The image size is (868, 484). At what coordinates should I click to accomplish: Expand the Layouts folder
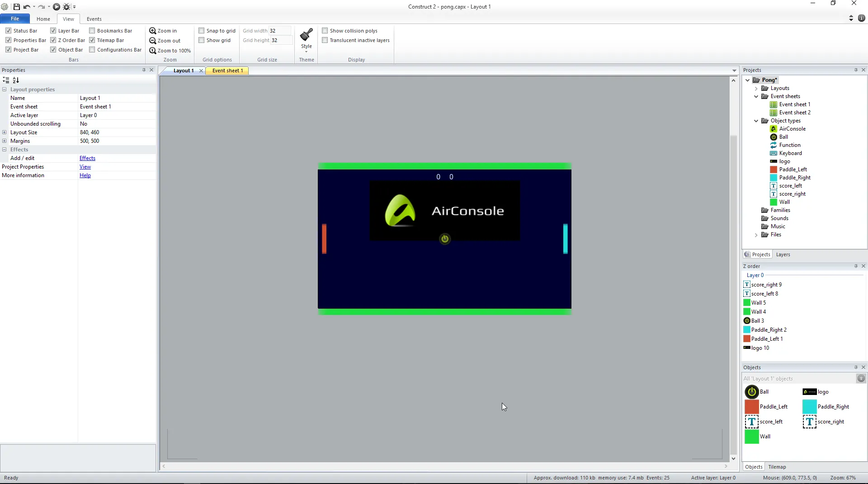[x=756, y=89]
